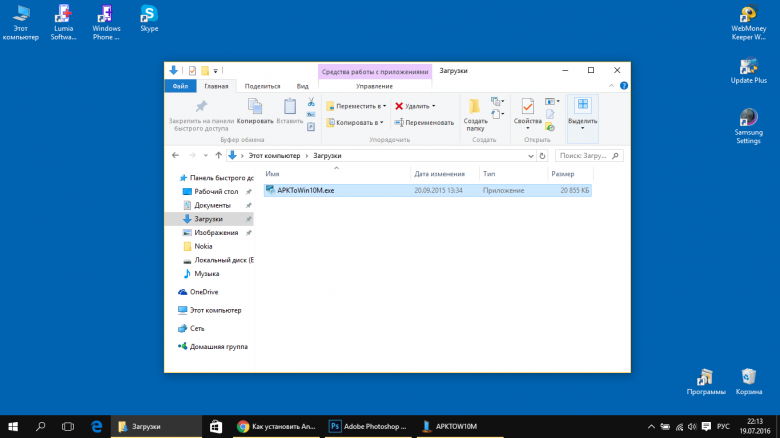Open the address bar history dropdown
This screenshot has width=780, height=438.
530,156
